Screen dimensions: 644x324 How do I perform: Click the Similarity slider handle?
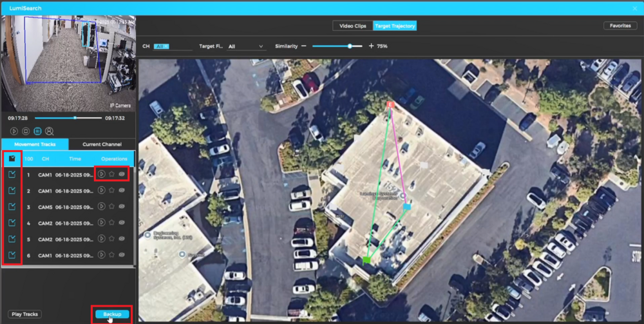pyautogui.click(x=350, y=46)
